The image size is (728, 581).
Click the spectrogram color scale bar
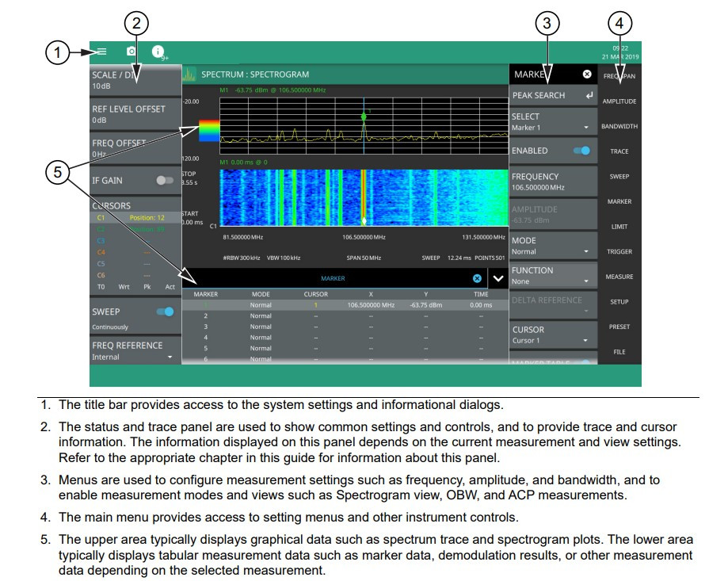(x=209, y=131)
